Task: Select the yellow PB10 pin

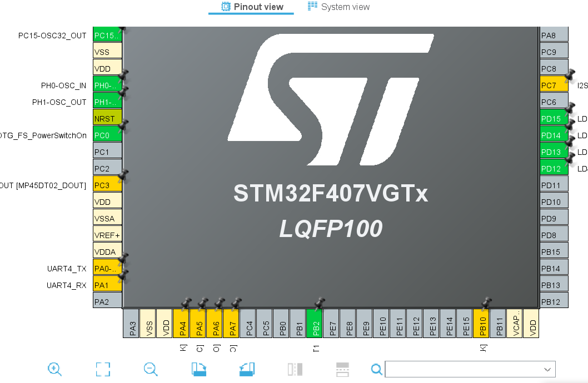Action: [481, 324]
